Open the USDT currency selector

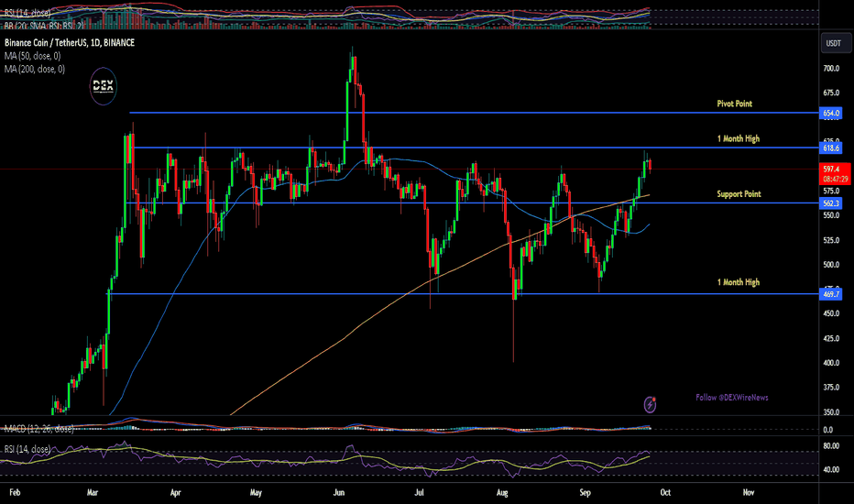pyautogui.click(x=836, y=44)
